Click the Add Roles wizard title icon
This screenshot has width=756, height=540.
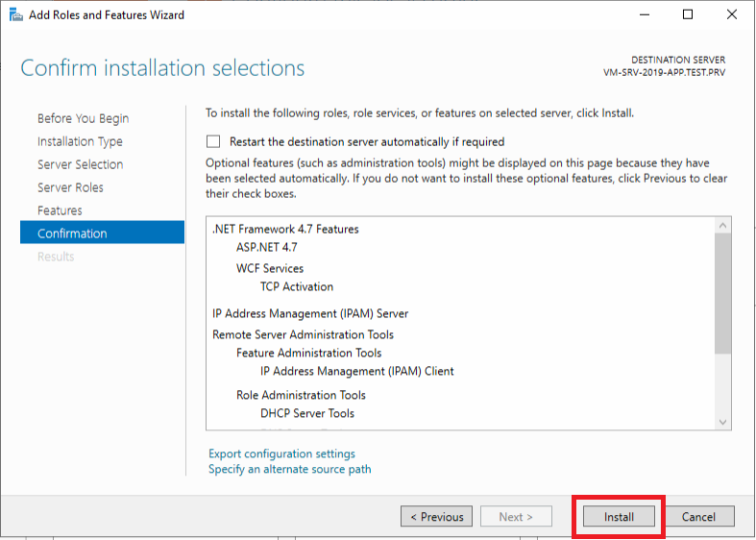[16, 15]
